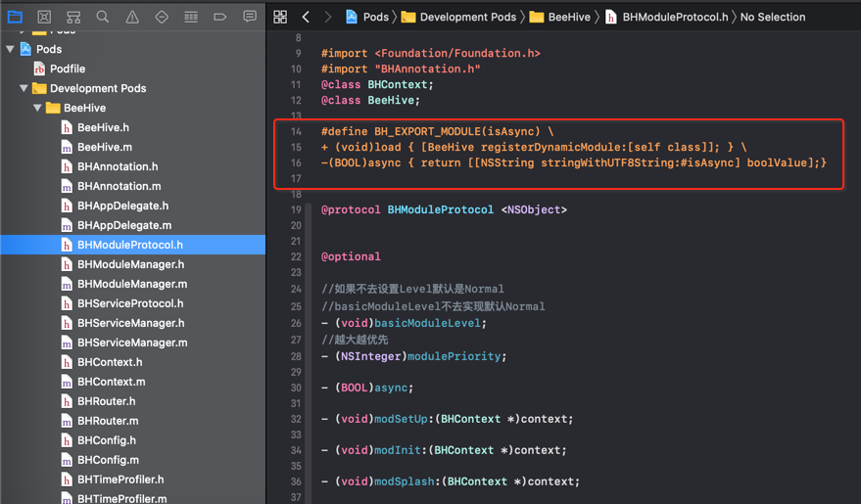Open the No Selection symbol menu
The height and width of the screenshot is (504, 861).
point(772,17)
